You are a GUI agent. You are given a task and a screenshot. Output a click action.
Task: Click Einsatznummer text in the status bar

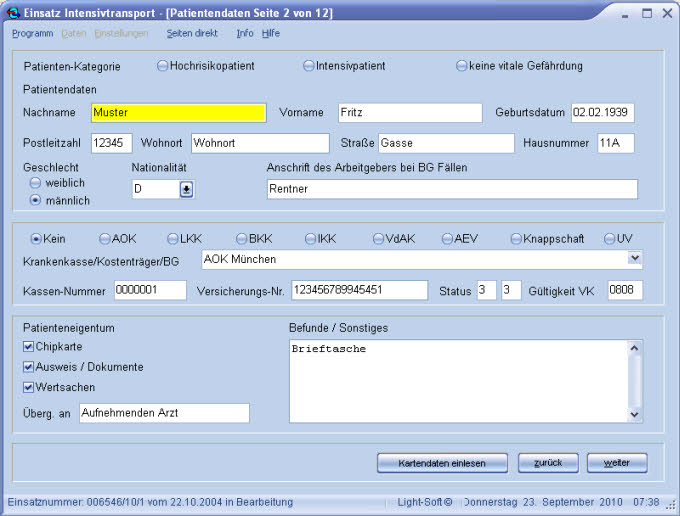point(150,502)
